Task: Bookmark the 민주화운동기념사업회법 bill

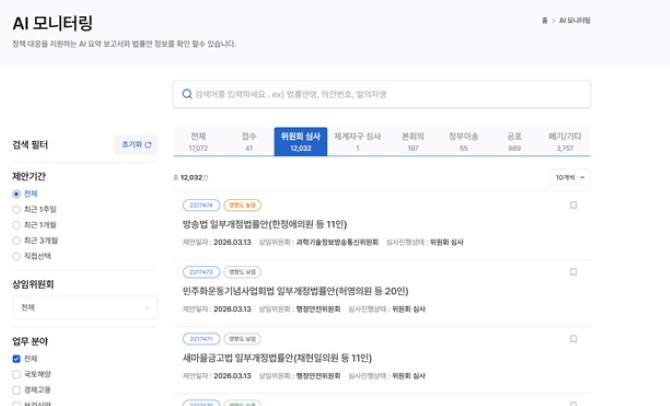Action: click(x=574, y=272)
